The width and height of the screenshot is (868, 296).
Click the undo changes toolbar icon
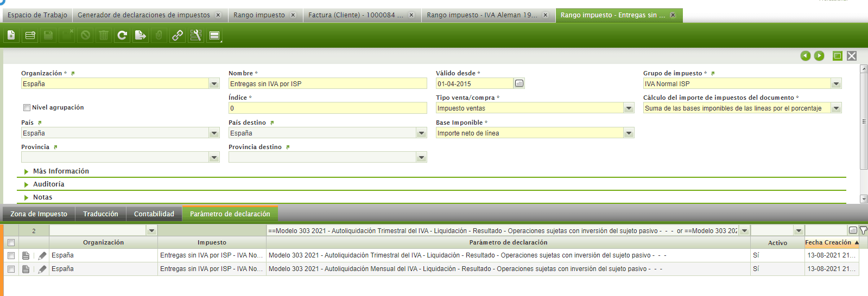pyautogui.click(x=85, y=35)
